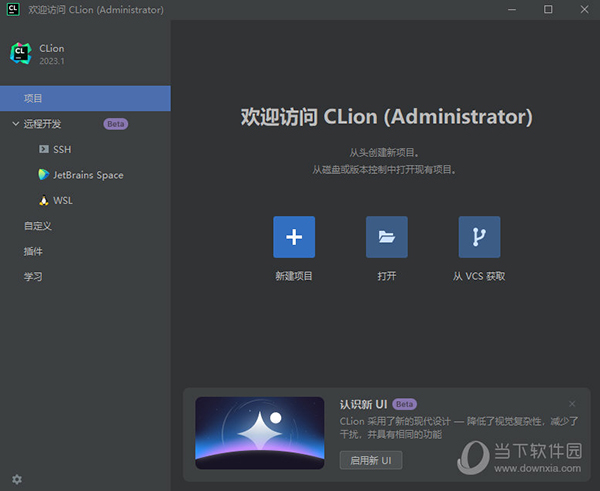Select WSL text entry
The width and height of the screenshot is (600, 491).
63,201
